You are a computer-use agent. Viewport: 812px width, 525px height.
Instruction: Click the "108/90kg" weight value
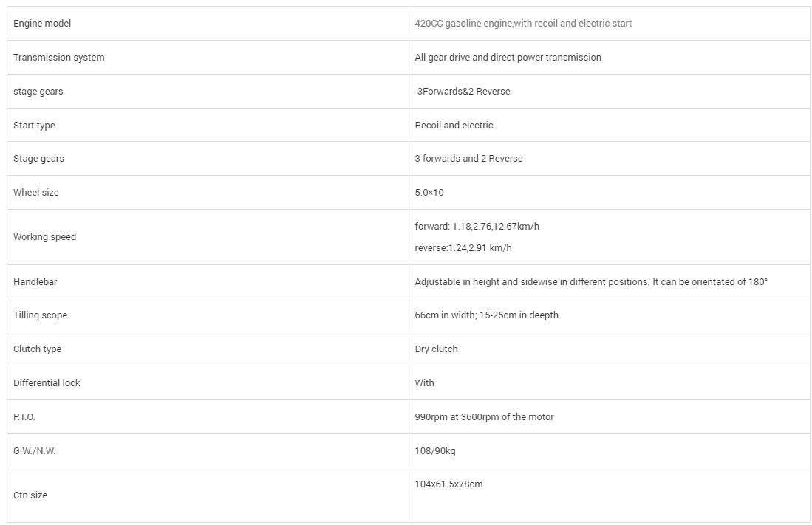click(x=435, y=451)
